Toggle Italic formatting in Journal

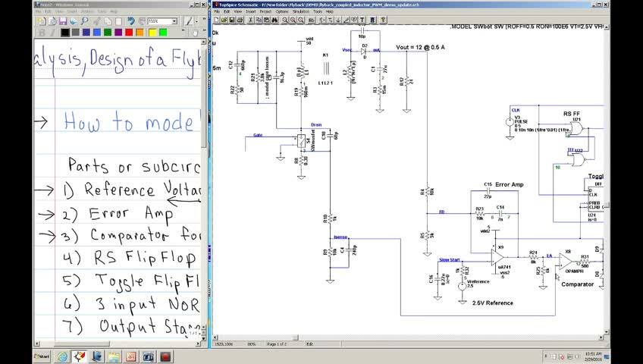click(x=51, y=33)
